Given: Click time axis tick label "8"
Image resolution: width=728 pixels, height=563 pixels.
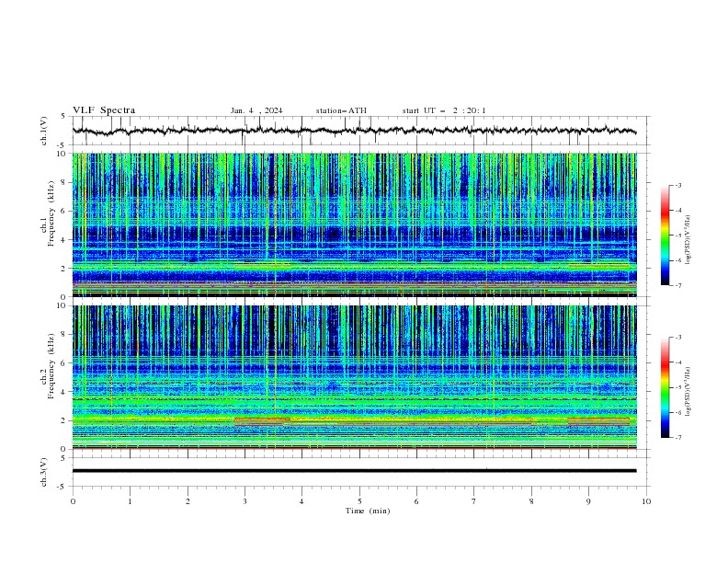Looking at the screenshot, I should pos(531,501).
